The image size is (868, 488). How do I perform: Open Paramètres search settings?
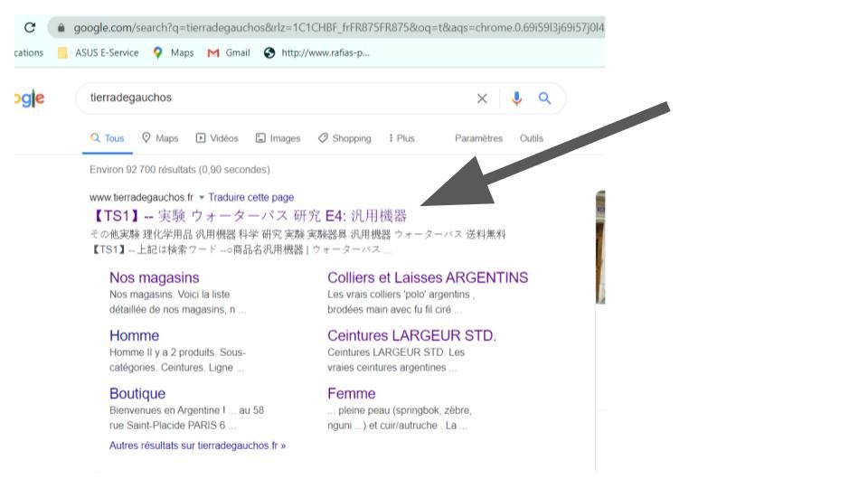point(479,138)
